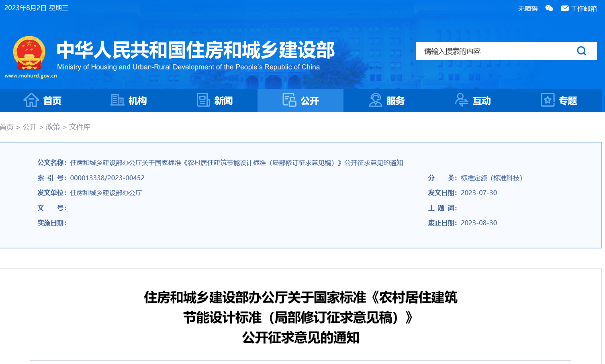
Task: Click the 文号 field label
Action: pos(52,208)
